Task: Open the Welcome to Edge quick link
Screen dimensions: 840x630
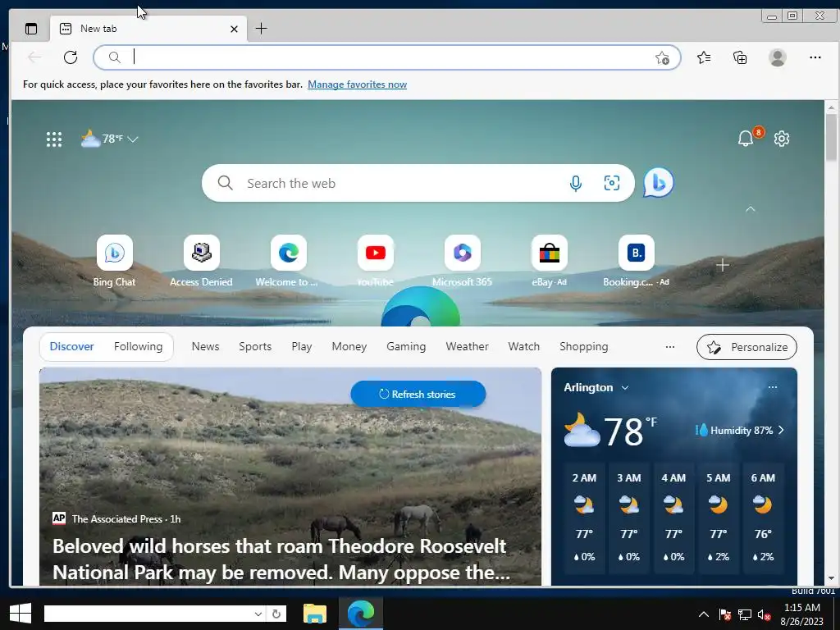Action: [x=288, y=262]
